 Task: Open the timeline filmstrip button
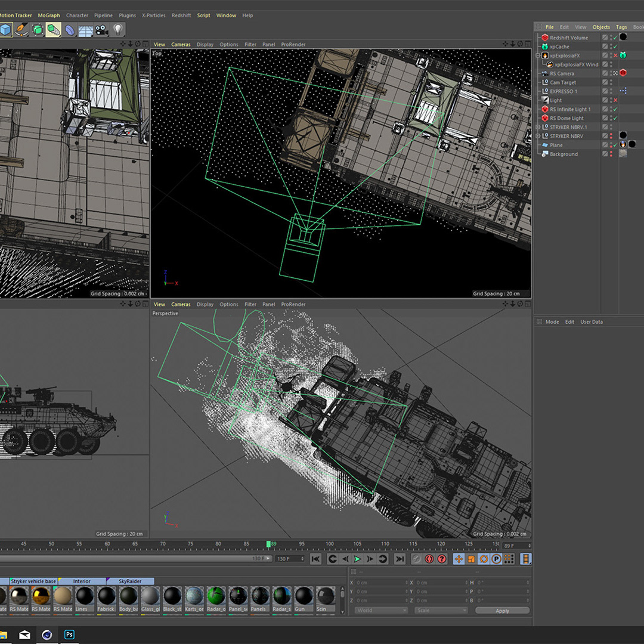point(526,559)
